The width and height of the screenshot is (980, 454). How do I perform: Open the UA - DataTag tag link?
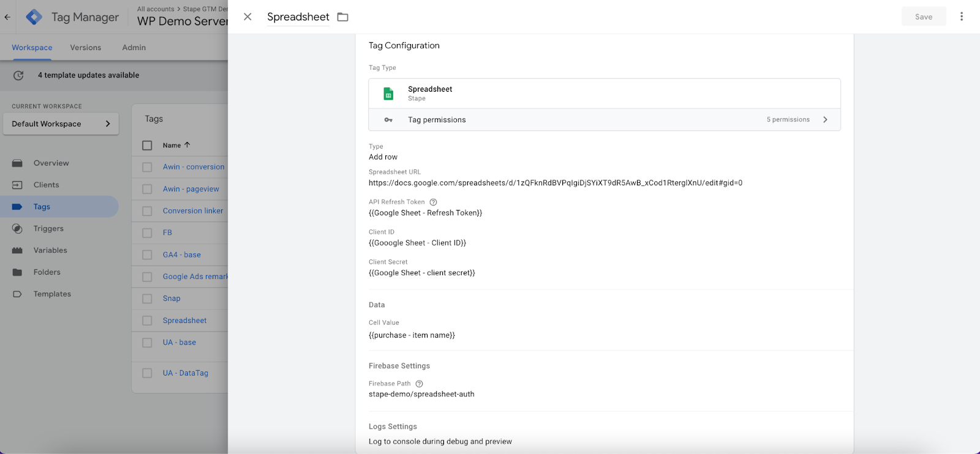186,373
